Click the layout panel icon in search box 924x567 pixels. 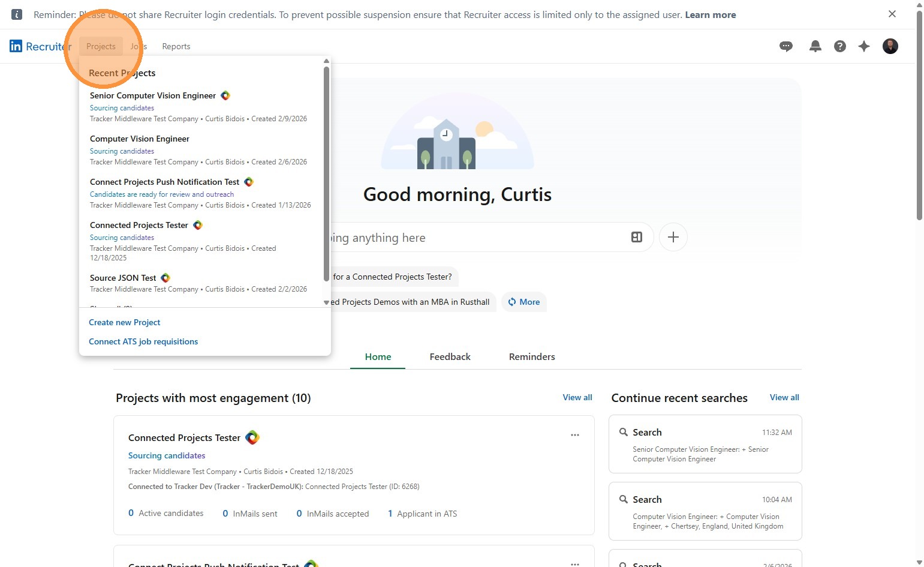click(636, 237)
